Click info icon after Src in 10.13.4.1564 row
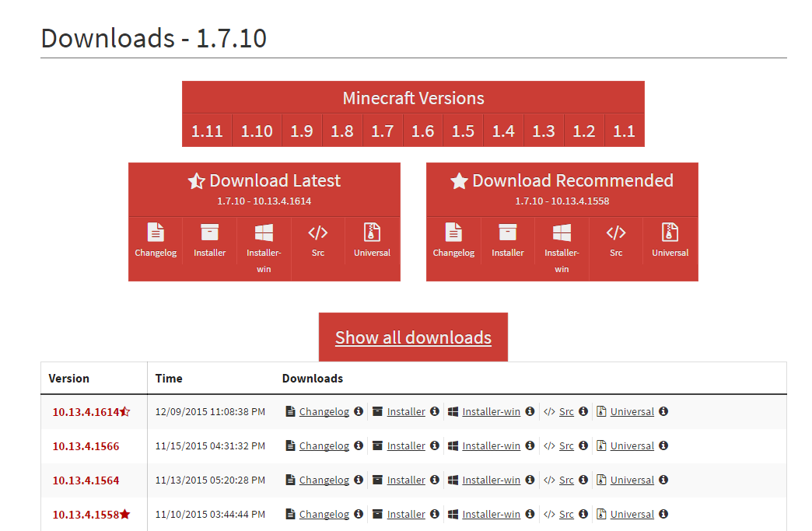The width and height of the screenshot is (812, 531). [583, 480]
